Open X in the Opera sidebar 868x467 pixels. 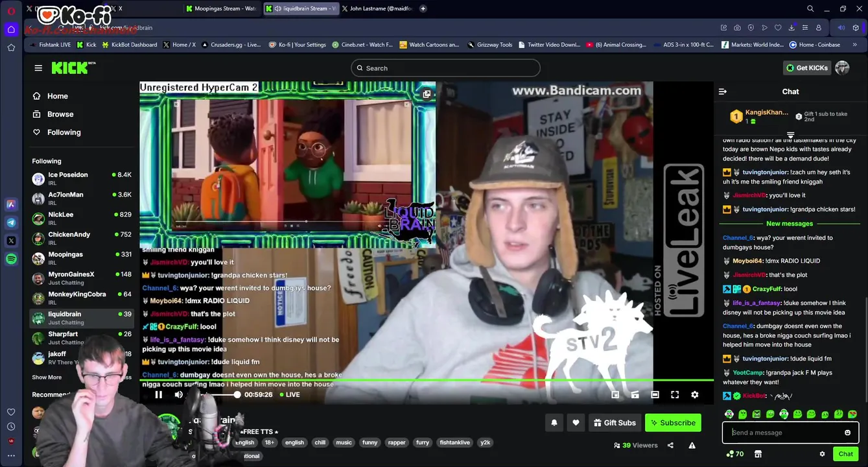[11, 241]
